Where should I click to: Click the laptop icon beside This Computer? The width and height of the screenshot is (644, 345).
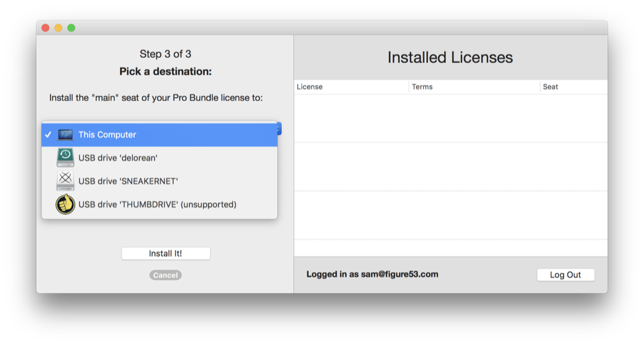pyautogui.click(x=65, y=135)
